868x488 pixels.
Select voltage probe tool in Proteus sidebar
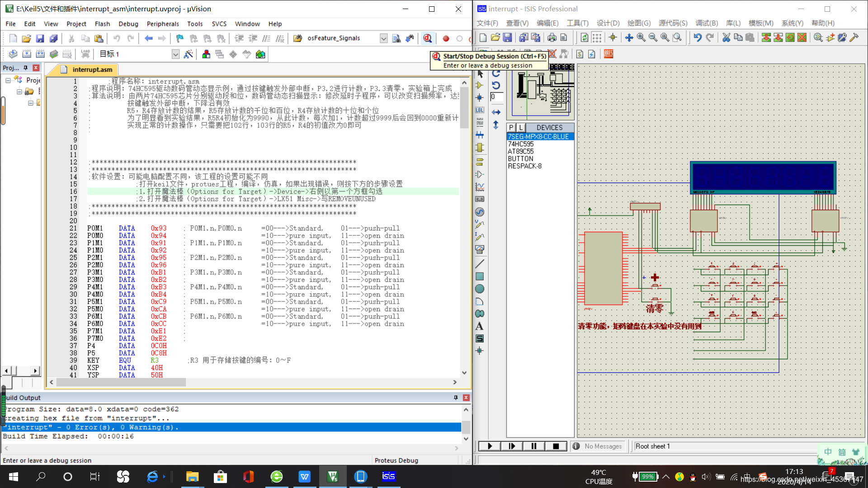(x=480, y=224)
